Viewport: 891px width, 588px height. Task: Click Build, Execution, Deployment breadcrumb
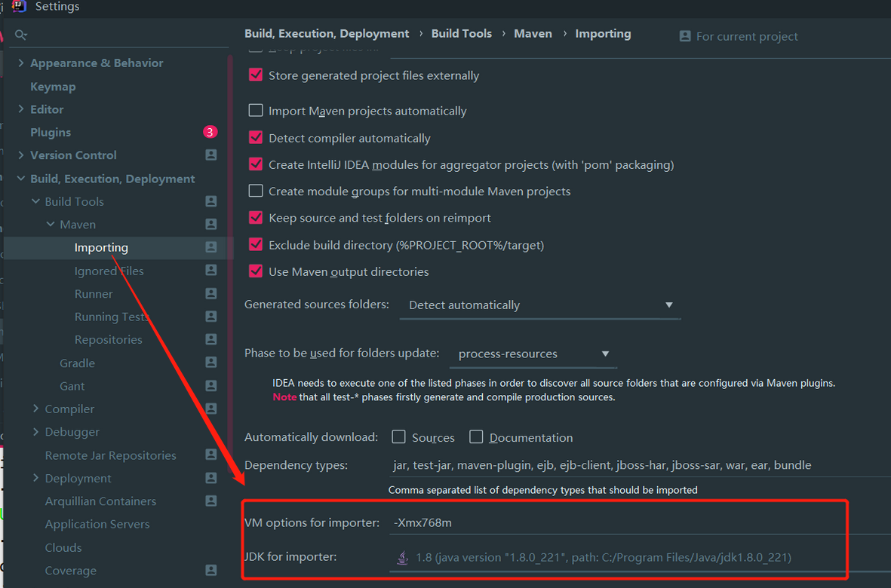[327, 33]
